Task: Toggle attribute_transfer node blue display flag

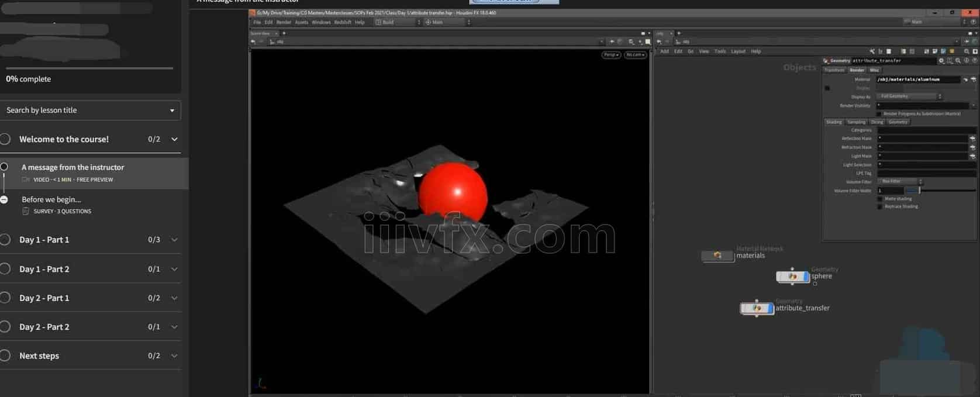Action: click(771, 308)
